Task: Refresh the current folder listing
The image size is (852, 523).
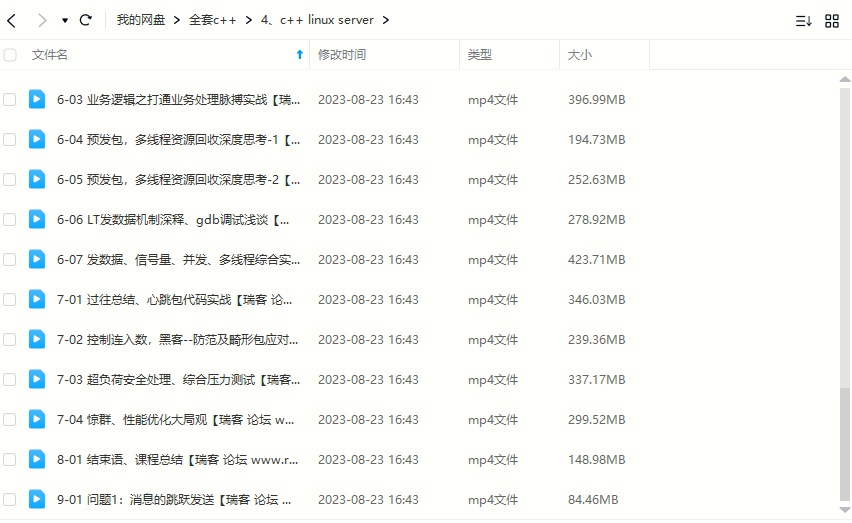Action: click(85, 20)
